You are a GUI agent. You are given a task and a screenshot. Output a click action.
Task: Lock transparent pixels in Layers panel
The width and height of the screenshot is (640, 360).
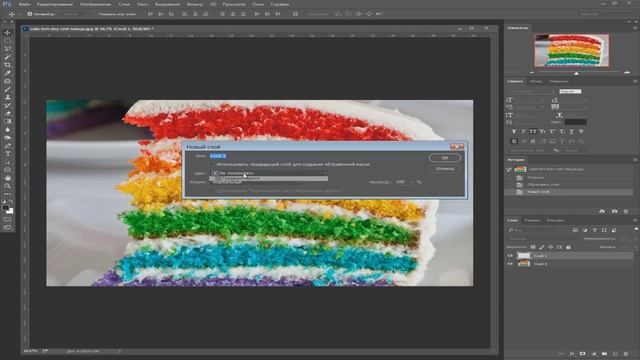coord(533,247)
